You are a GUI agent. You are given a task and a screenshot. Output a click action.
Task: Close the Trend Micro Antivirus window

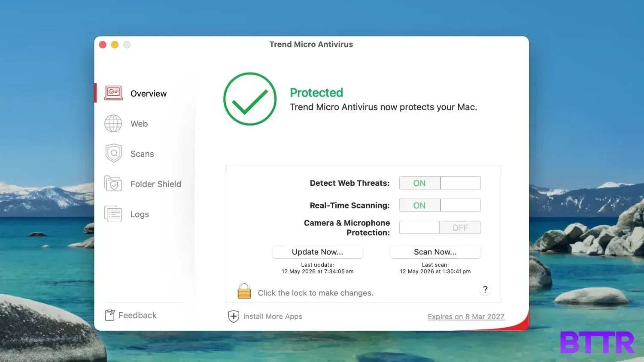pos(103,45)
